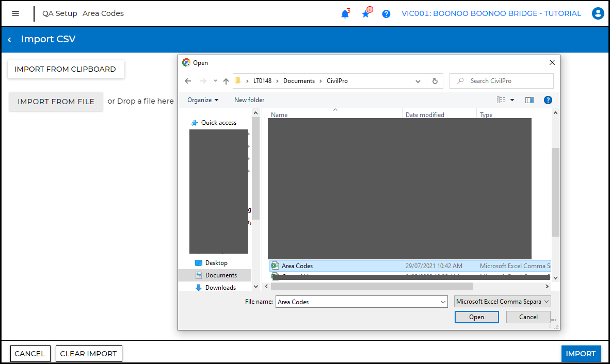610x364 pixels.
Task: Open CivilPro help with the question mark icon
Action: [386, 13]
